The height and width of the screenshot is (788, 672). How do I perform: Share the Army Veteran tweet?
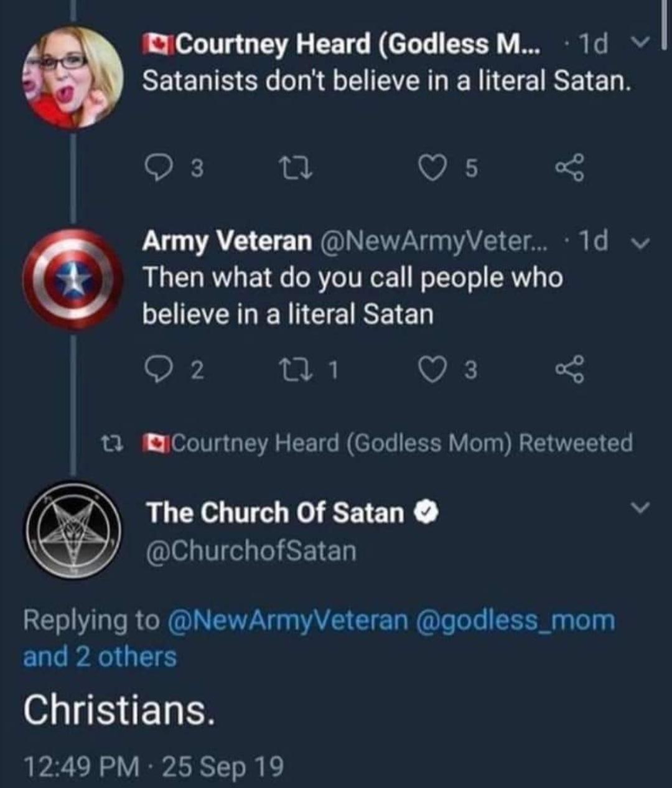570,370
